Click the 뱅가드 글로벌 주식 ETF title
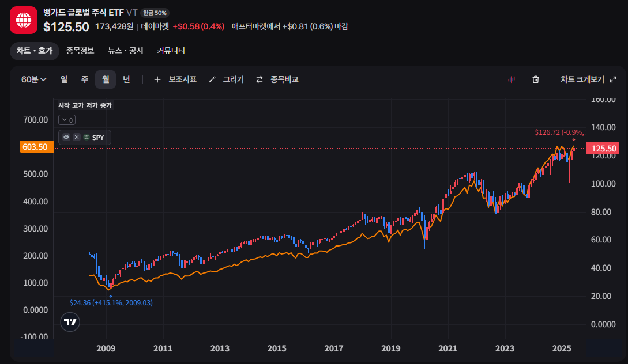Viewport: 628px width, 364px height. point(84,13)
